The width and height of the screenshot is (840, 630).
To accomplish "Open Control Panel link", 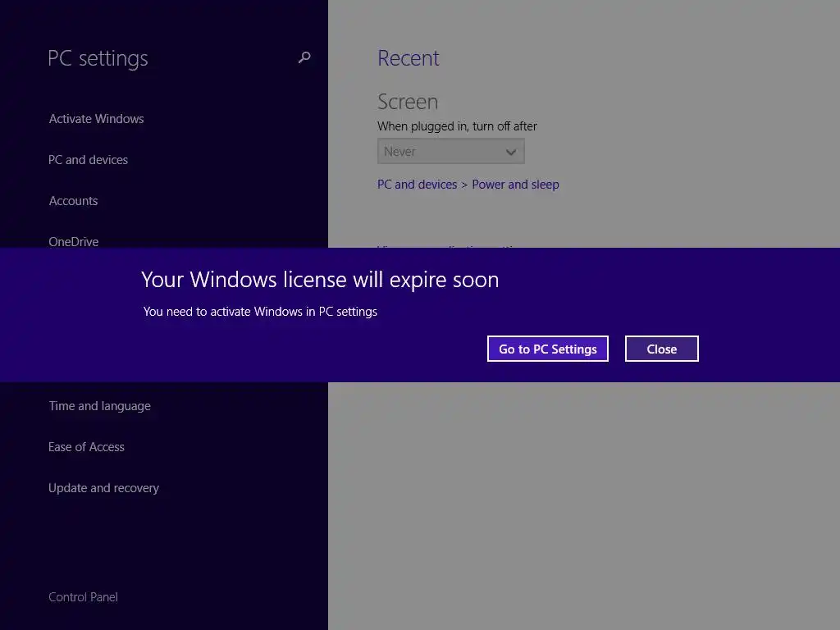I will 83,597.
